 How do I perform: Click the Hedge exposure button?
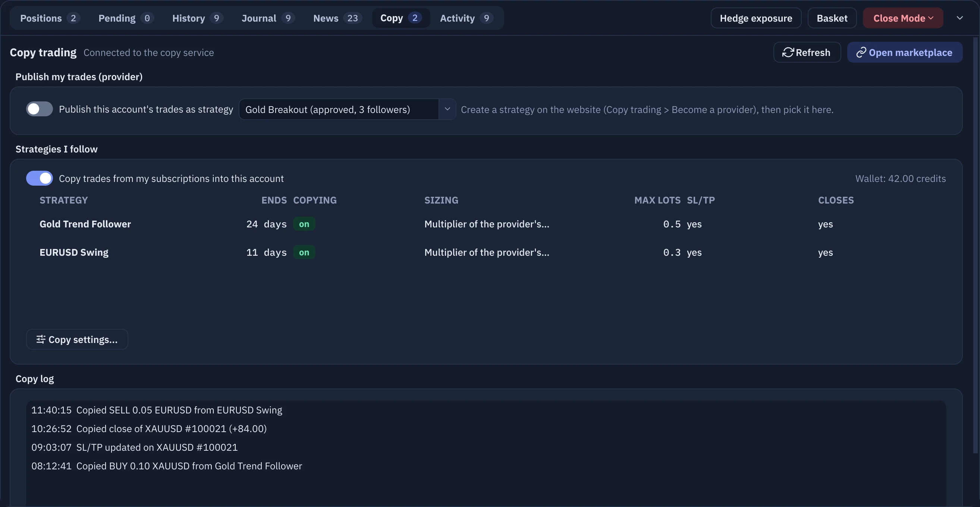click(x=756, y=18)
